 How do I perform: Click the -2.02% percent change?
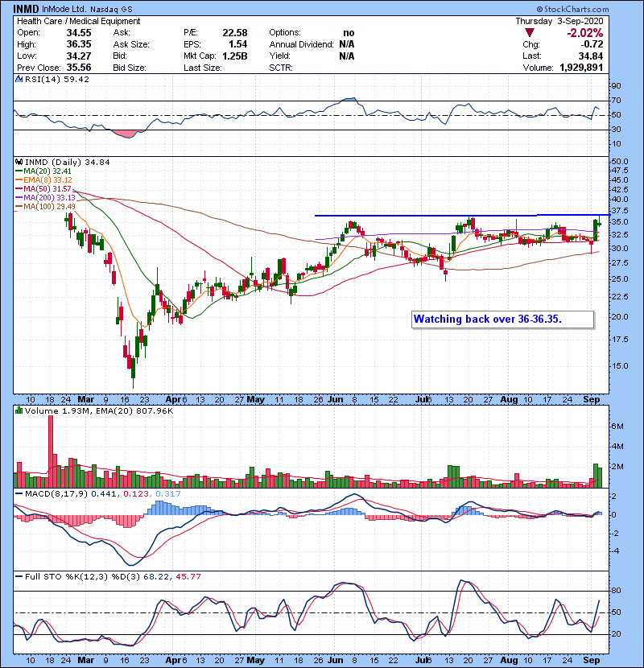click(584, 33)
